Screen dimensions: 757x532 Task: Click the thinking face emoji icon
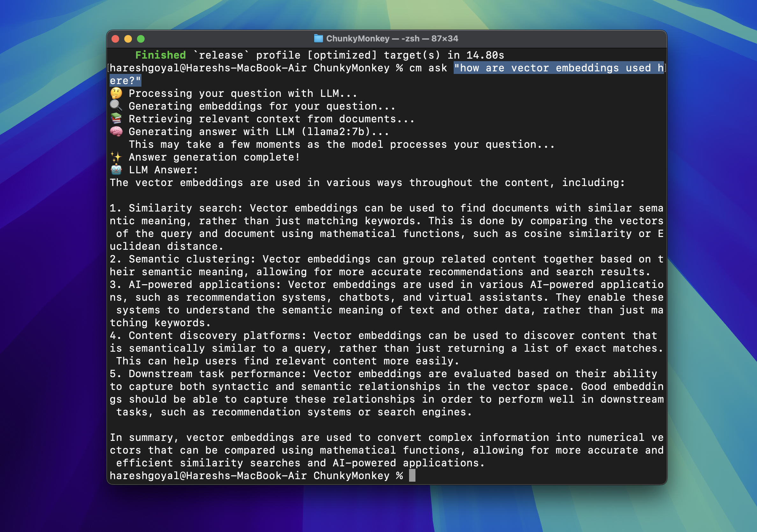(x=116, y=93)
